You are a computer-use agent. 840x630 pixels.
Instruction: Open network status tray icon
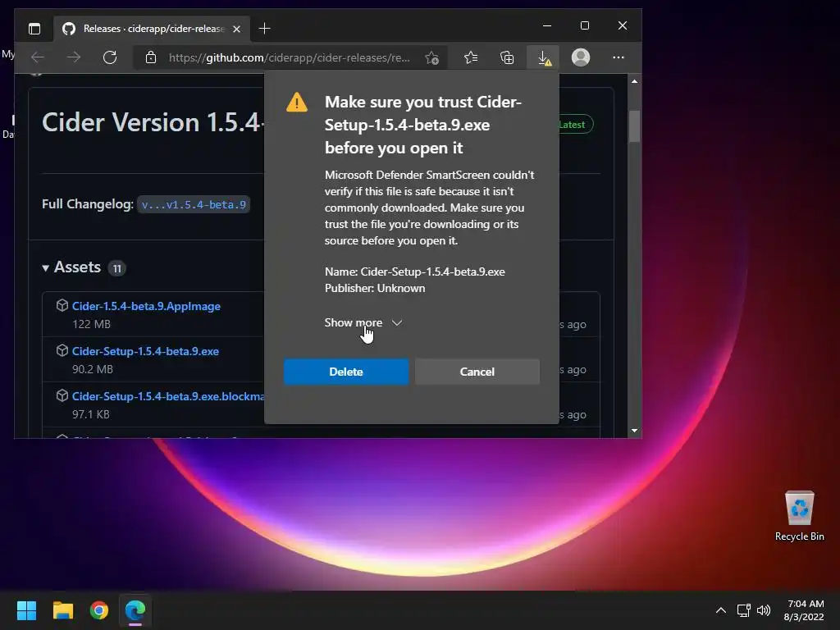743,610
